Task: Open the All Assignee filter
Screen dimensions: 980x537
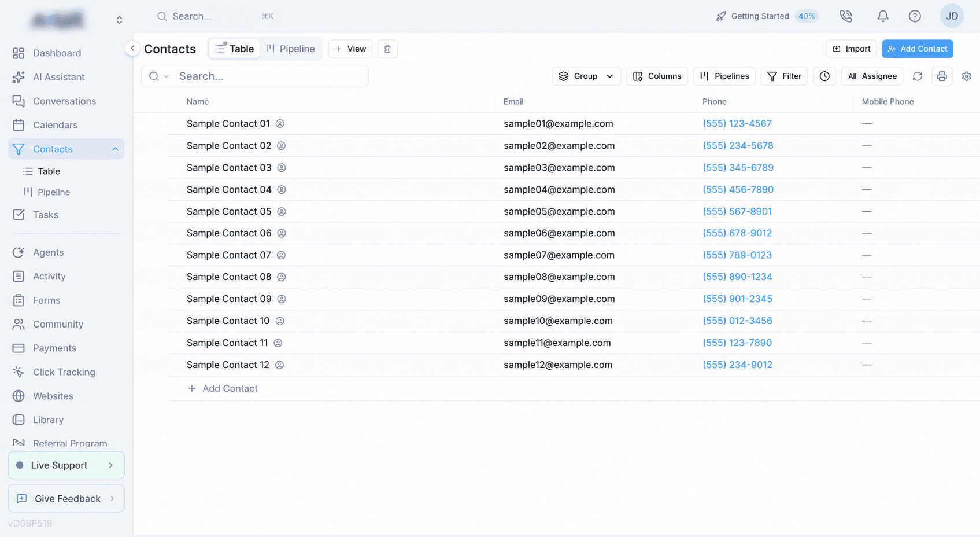Action: 872,76
